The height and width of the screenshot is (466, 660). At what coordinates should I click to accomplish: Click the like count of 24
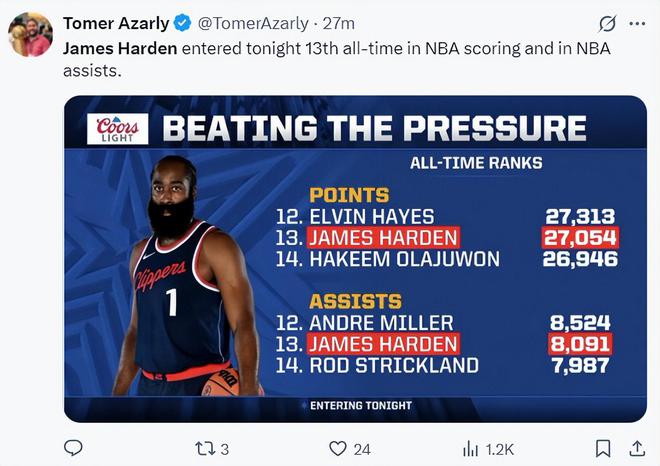[362, 449]
